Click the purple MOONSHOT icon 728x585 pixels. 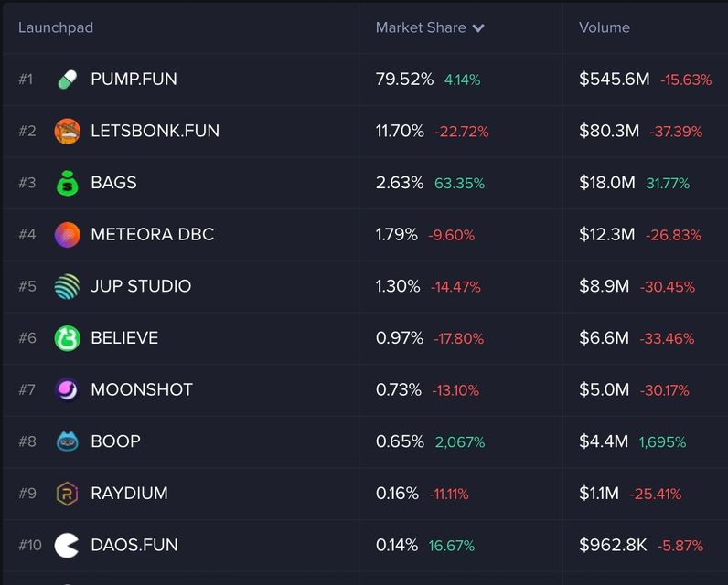click(67, 390)
